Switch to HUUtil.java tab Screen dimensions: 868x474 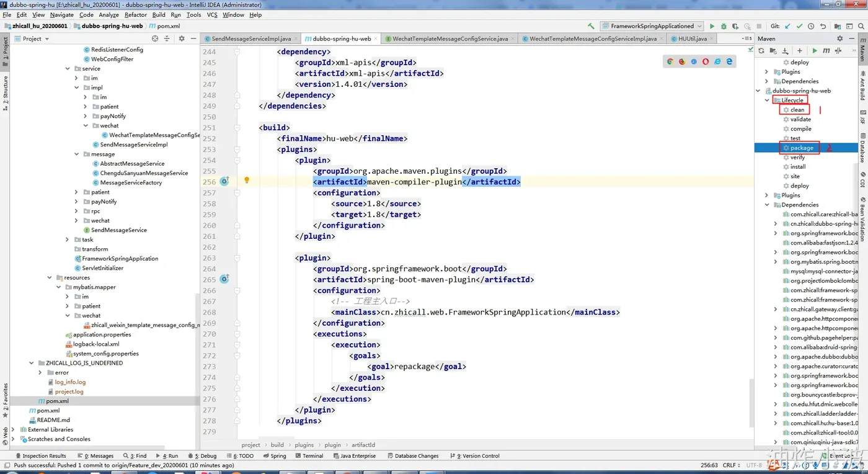[693, 38]
